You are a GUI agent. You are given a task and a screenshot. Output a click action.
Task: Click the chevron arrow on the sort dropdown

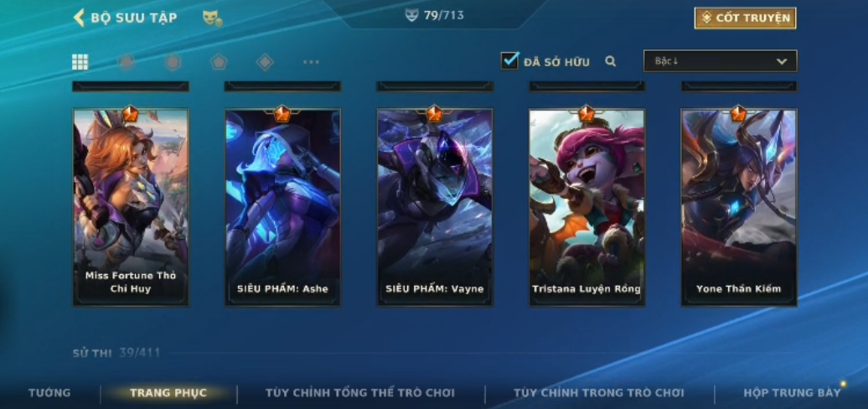pyautogui.click(x=782, y=61)
